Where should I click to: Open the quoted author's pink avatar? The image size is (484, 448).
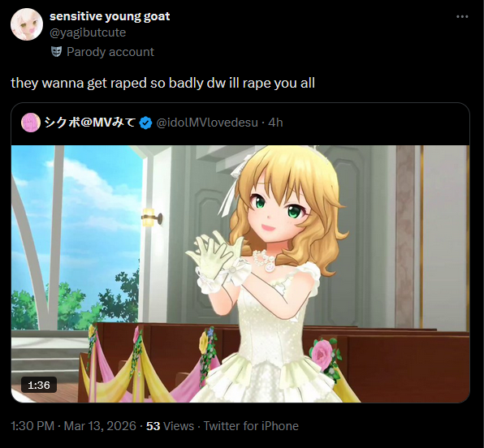(x=31, y=123)
